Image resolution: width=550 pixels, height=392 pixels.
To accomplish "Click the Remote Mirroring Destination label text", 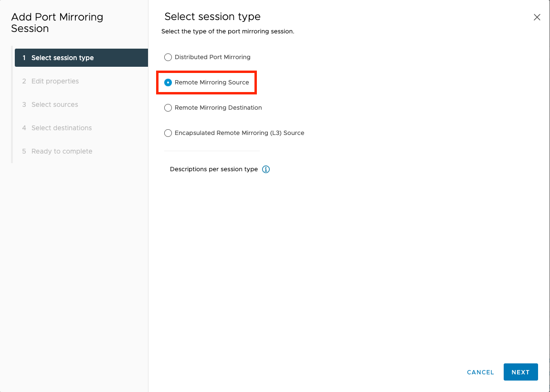I will click(218, 108).
